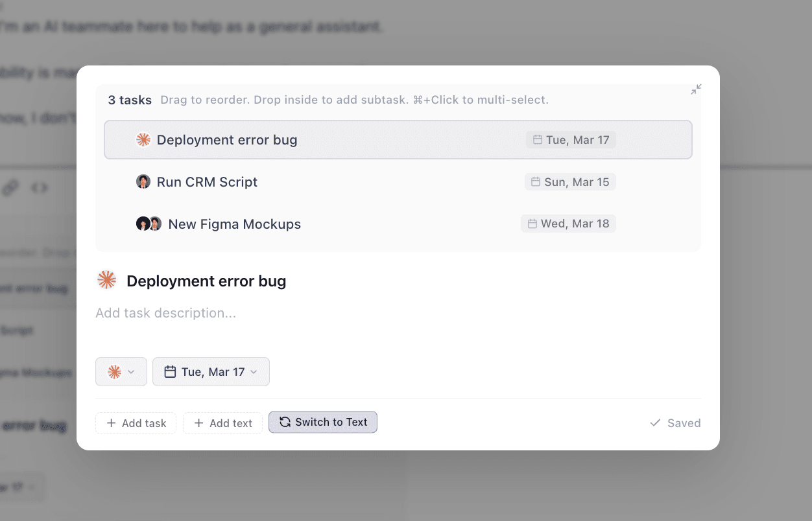The width and height of the screenshot is (812, 521).
Task: Click the Deployment error bug title heading
Action: pyautogui.click(x=206, y=281)
